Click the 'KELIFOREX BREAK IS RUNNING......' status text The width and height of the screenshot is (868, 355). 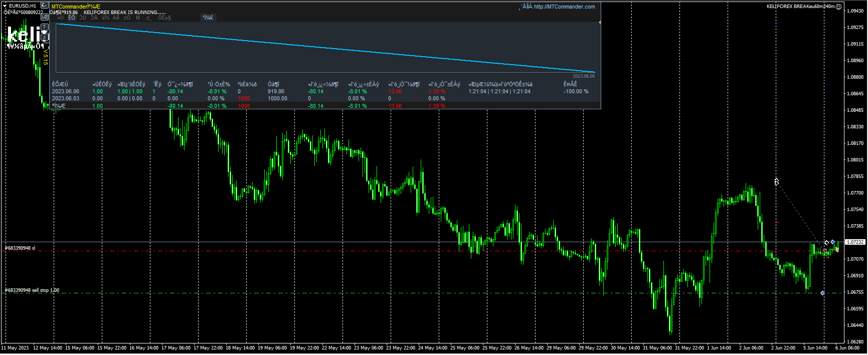click(x=125, y=13)
